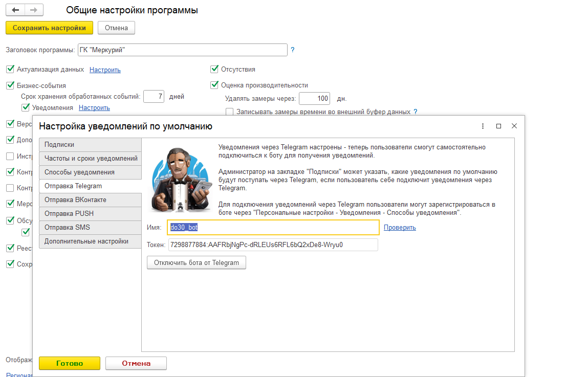Click the bot Имя input field

pos(273,228)
